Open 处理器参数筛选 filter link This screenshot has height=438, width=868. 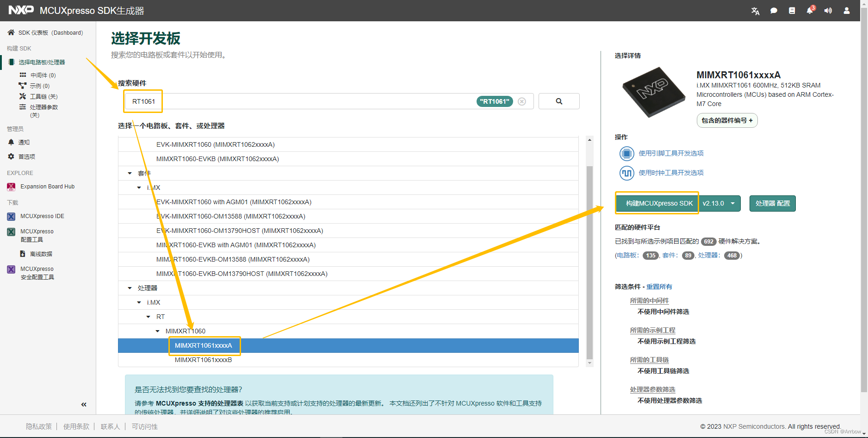click(x=652, y=389)
